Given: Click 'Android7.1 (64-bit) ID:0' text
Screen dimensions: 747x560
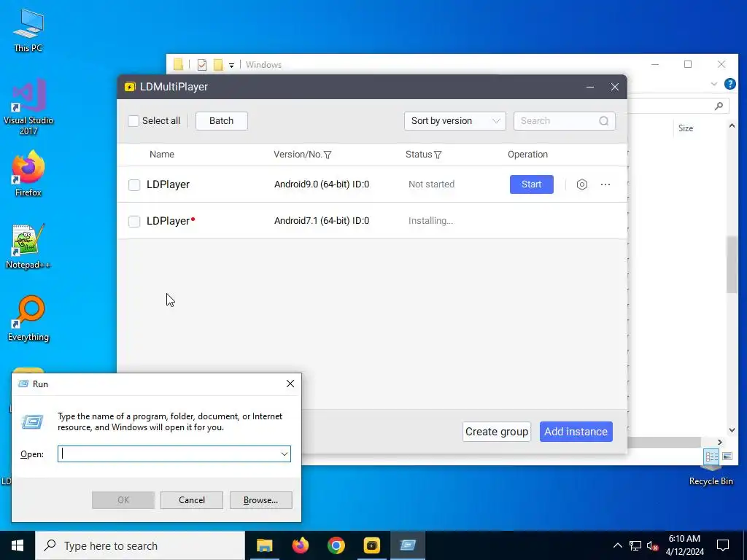Looking at the screenshot, I should 322,221.
